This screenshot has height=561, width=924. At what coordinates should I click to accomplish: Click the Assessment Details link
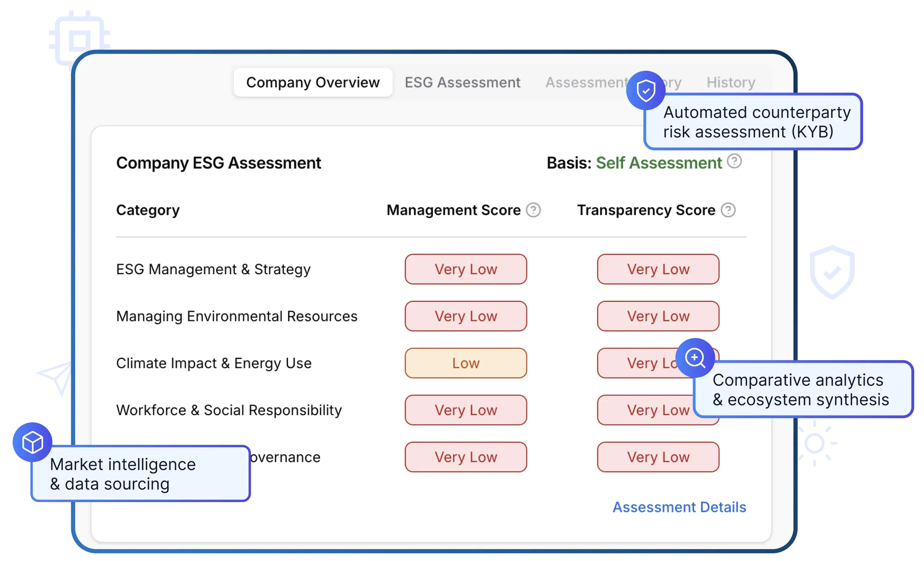coord(679,507)
